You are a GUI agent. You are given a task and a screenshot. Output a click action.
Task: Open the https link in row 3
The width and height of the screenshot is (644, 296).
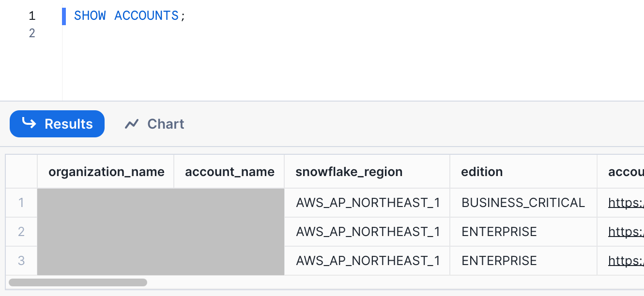pyautogui.click(x=626, y=261)
